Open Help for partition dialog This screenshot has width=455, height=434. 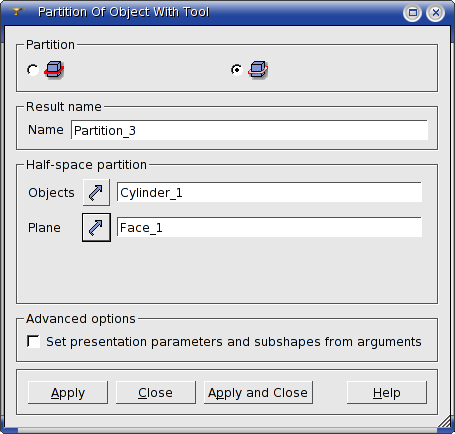pyautogui.click(x=387, y=393)
